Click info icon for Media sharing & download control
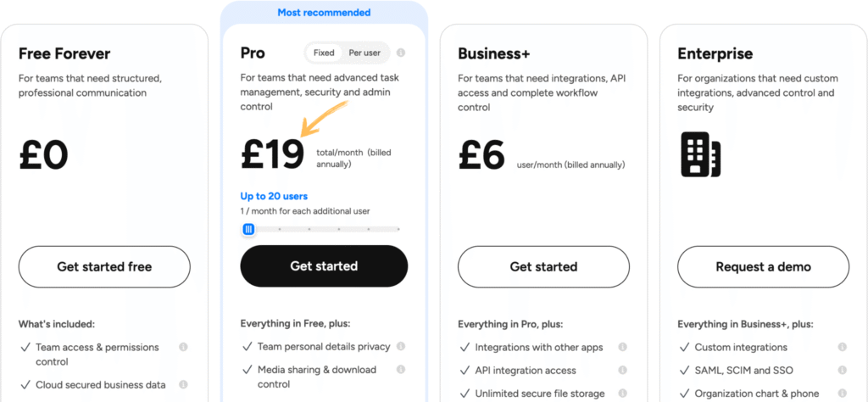The height and width of the screenshot is (402, 868). [401, 370]
